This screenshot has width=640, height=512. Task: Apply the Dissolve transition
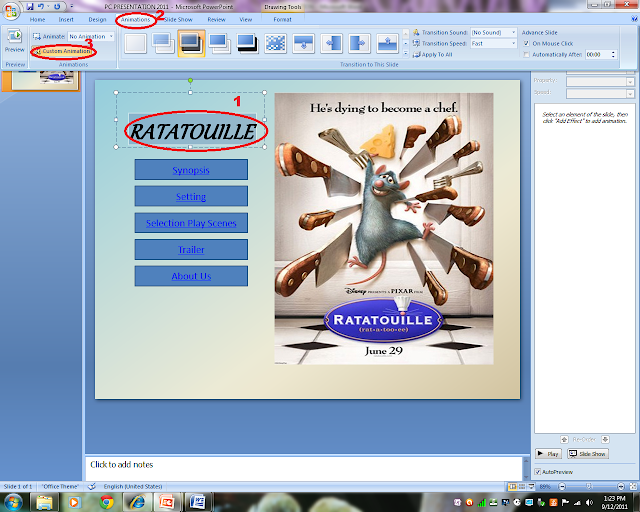point(276,43)
